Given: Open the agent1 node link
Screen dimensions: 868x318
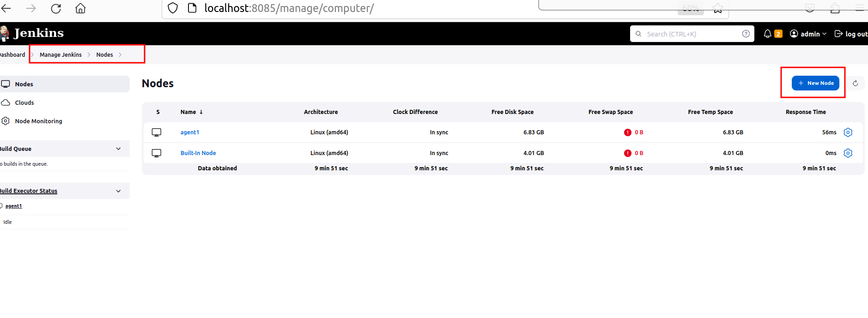Looking at the screenshot, I should coord(190,132).
